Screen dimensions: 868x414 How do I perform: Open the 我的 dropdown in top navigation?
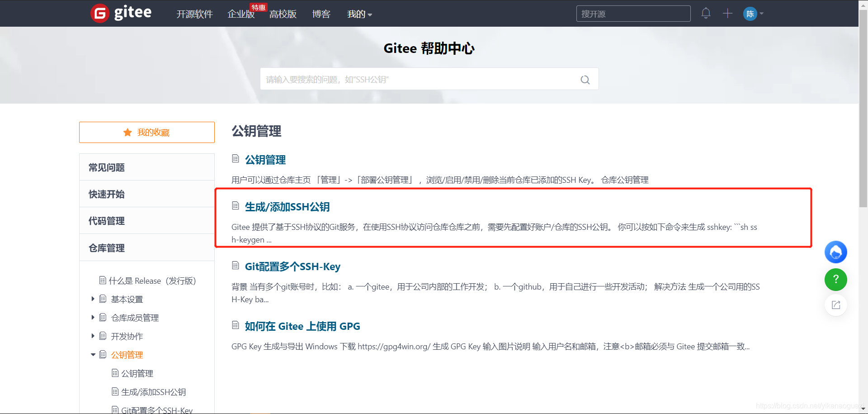[359, 14]
